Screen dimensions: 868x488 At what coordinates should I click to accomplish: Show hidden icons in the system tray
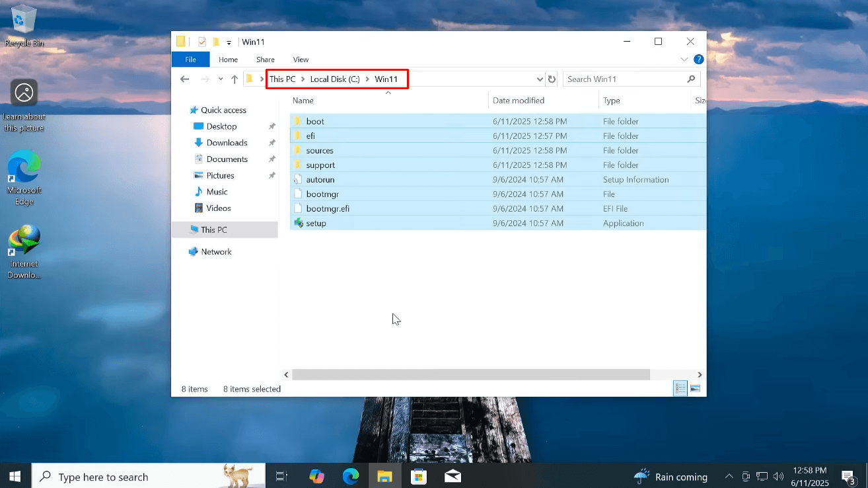[729, 475]
